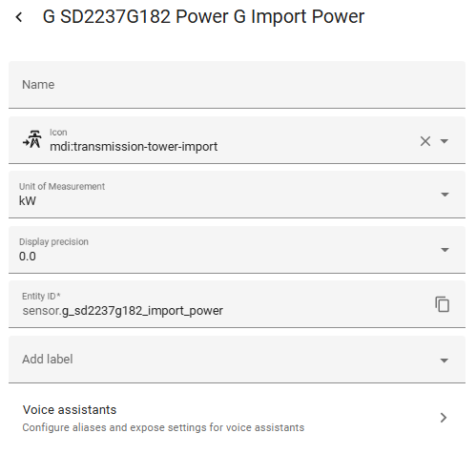Open the icon picker dropdown arrow
This screenshot has width=476, height=454.
pyautogui.click(x=445, y=141)
